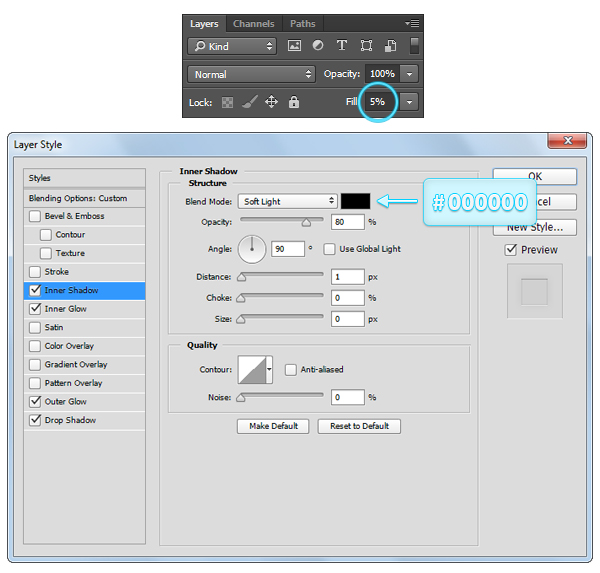The height and width of the screenshot is (573, 600).
Task: Click the black inner shadow color swatch
Action: pyautogui.click(x=355, y=201)
